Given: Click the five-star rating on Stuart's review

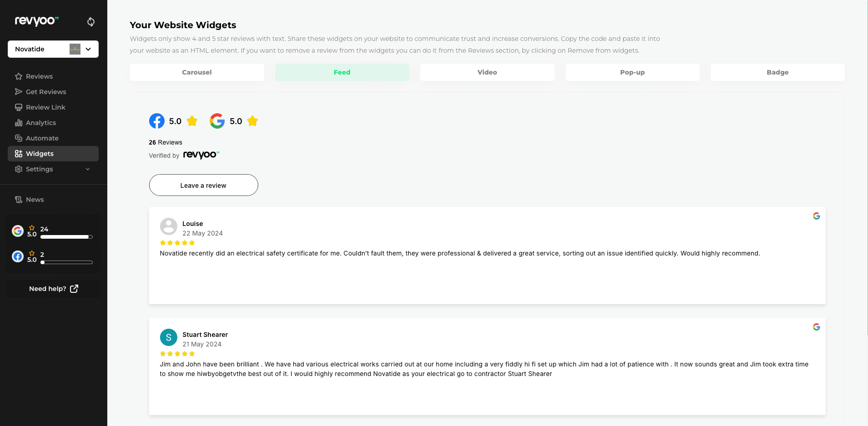Looking at the screenshot, I should (177, 354).
